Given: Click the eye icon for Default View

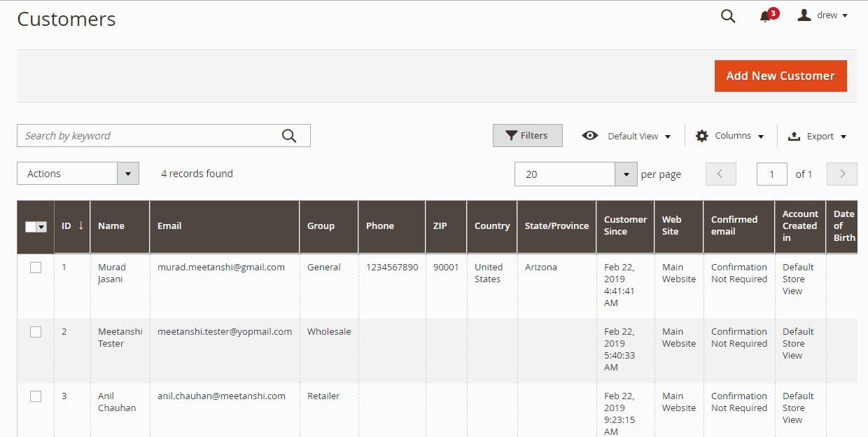Looking at the screenshot, I should (590, 136).
